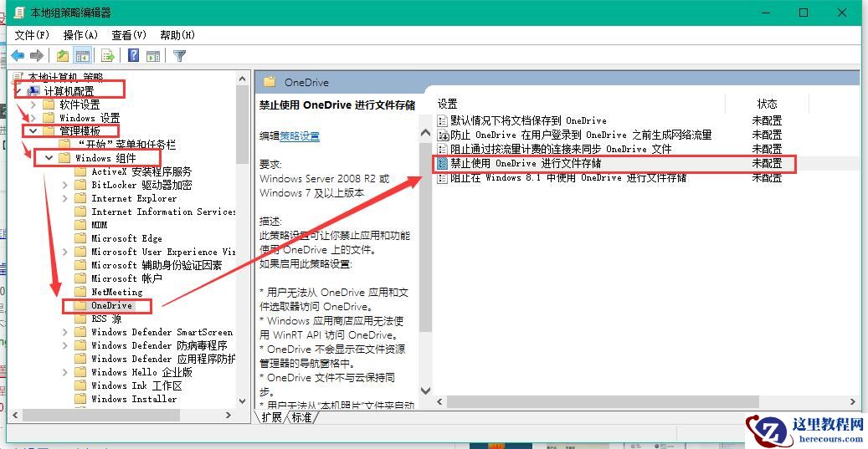Screen dimensions: 868x449
Task: Select 阻止在 Windows 8.1 中使用 OneDrive setting
Action: click(x=568, y=178)
